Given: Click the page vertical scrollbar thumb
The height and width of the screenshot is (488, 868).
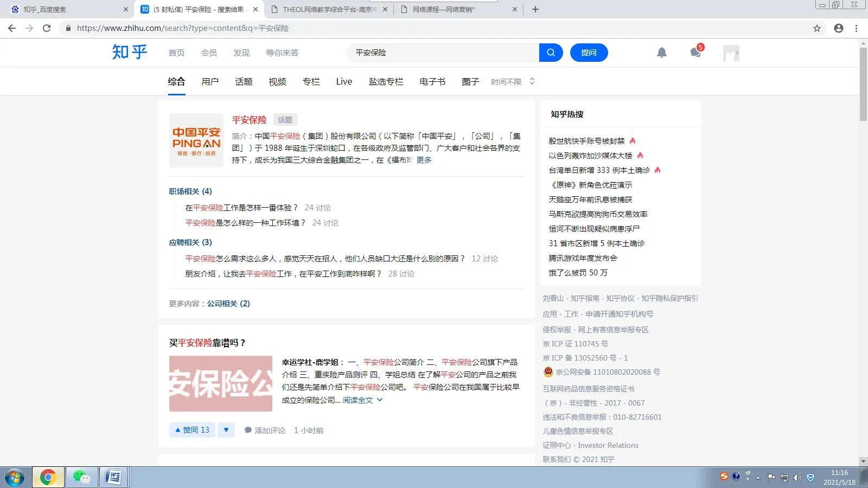Looking at the screenshot, I should point(863,84).
